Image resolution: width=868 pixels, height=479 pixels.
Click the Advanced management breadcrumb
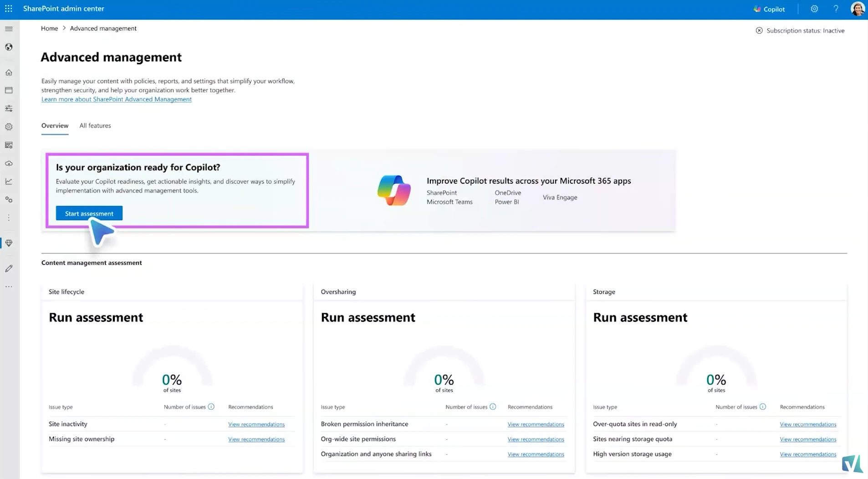coord(103,28)
